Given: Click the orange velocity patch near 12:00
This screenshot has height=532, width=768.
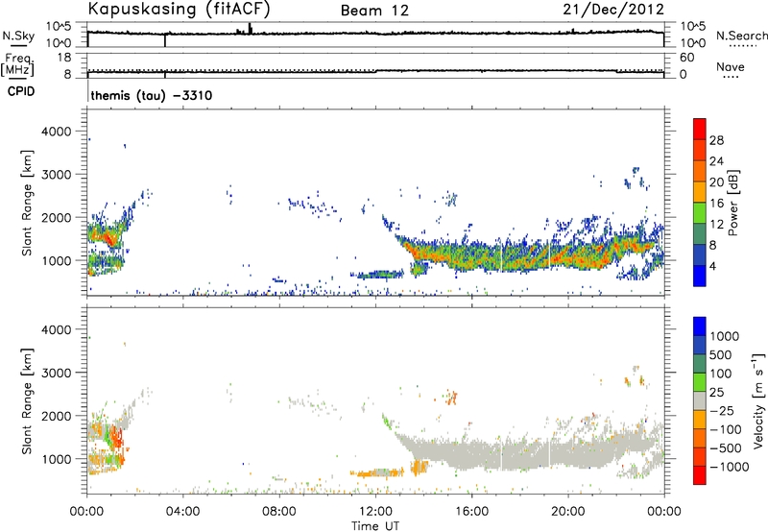Looking at the screenshot, I should tap(377, 472).
